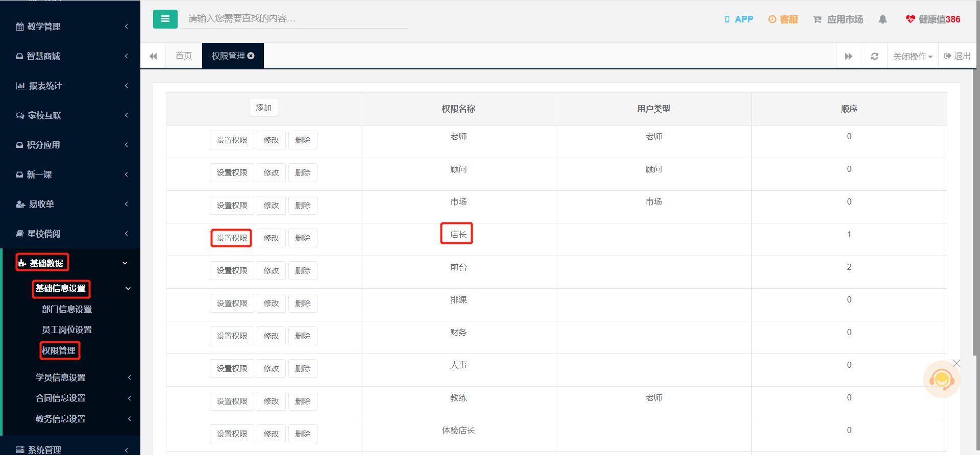Screen dimensions: 980x455
Task: Click 设置权限 for the 店长 row
Action: click(232, 238)
